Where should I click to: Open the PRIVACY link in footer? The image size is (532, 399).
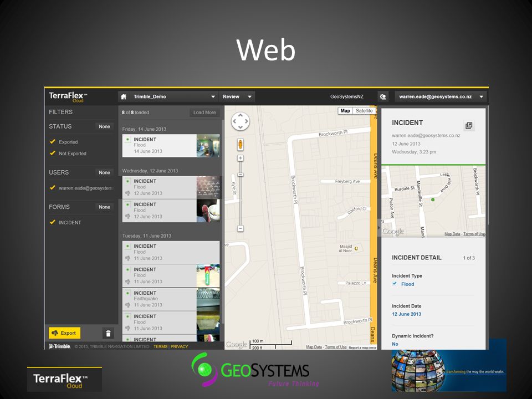[x=179, y=346]
